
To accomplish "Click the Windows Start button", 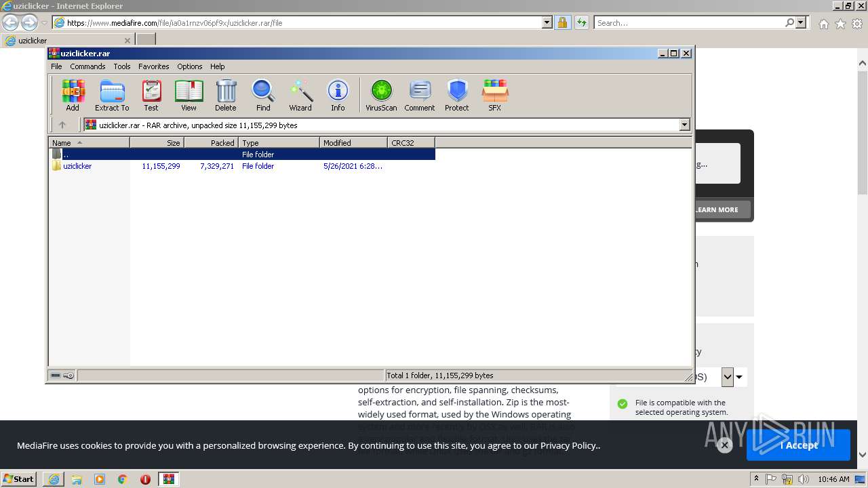I will click(19, 479).
